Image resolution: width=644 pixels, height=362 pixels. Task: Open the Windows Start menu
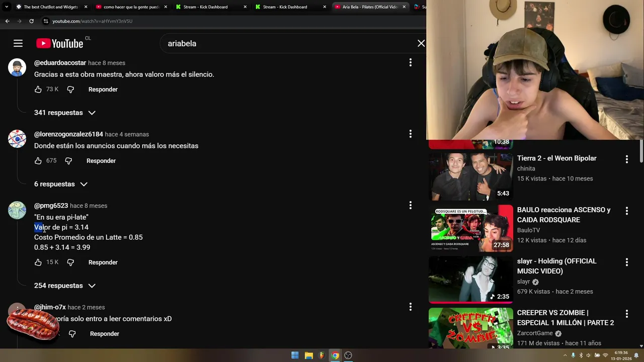[295, 355]
